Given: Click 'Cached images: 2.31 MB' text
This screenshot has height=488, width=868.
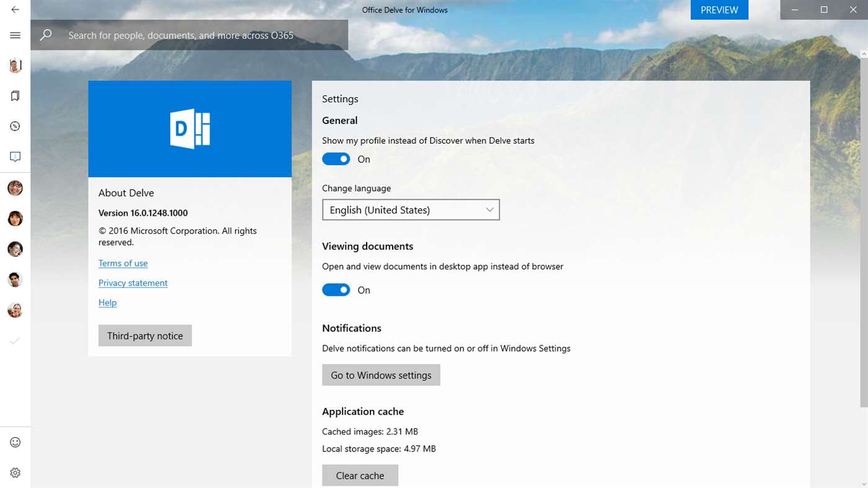Looking at the screenshot, I should [x=370, y=432].
